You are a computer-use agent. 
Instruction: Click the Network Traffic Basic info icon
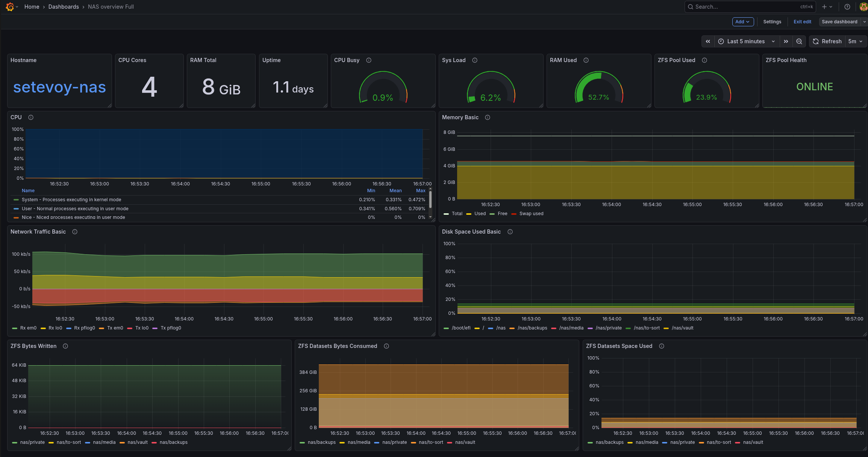click(x=75, y=232)
